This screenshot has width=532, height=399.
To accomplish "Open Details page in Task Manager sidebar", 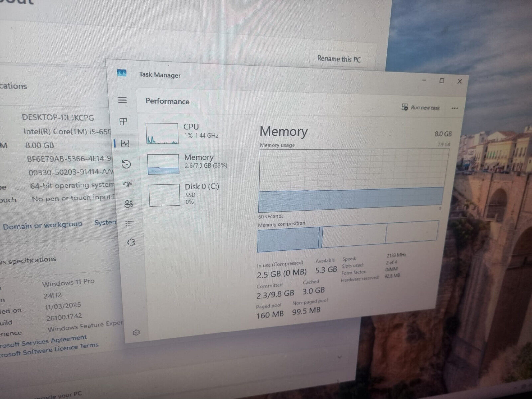I will click(130, 223).
